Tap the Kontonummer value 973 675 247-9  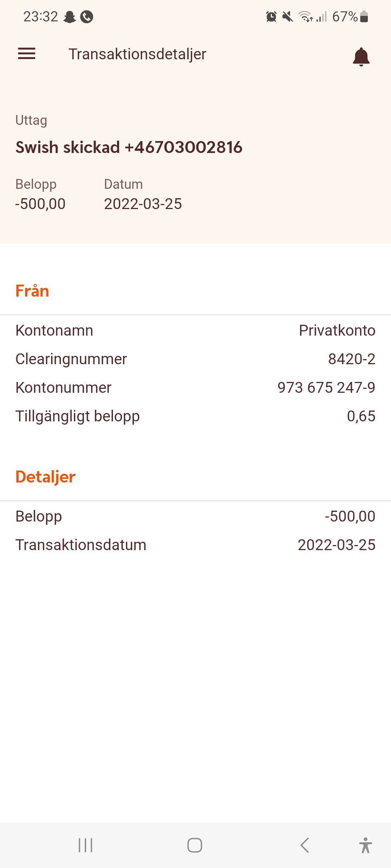pyautogui.click(x=326, y=388)
